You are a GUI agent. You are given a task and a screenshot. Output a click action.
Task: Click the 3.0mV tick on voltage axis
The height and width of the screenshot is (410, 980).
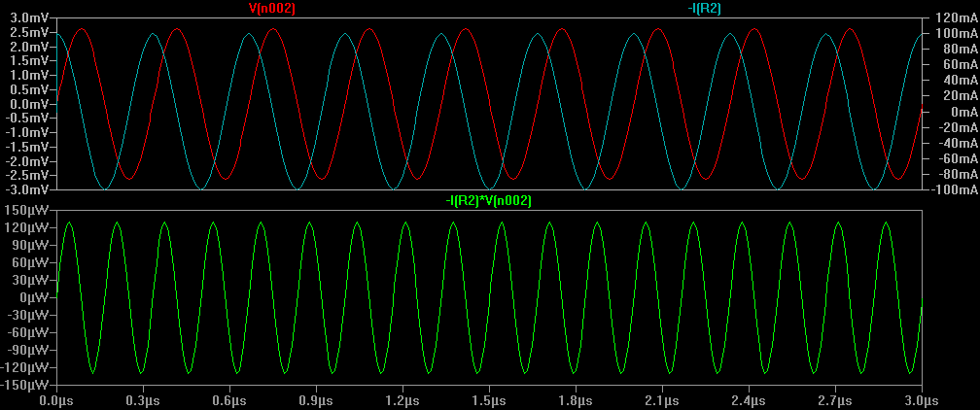29,18
